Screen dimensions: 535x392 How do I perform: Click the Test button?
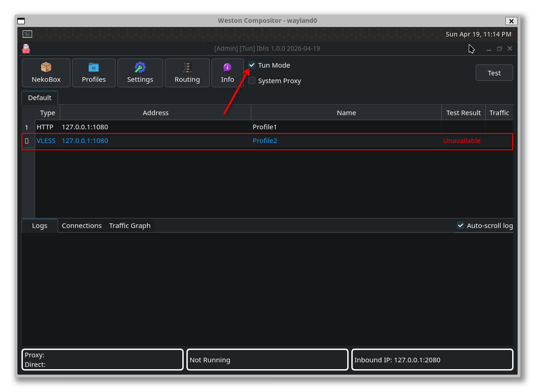[494, 73]
